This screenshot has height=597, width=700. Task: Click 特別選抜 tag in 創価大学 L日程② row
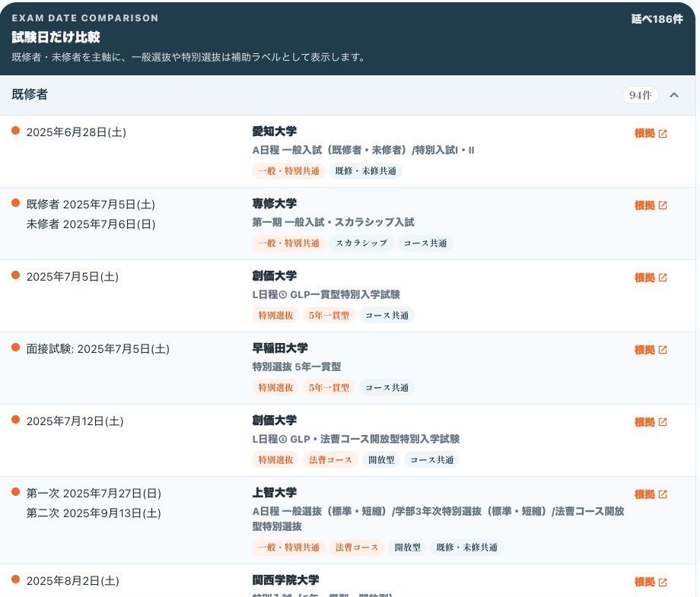click(x=275, y=460)
